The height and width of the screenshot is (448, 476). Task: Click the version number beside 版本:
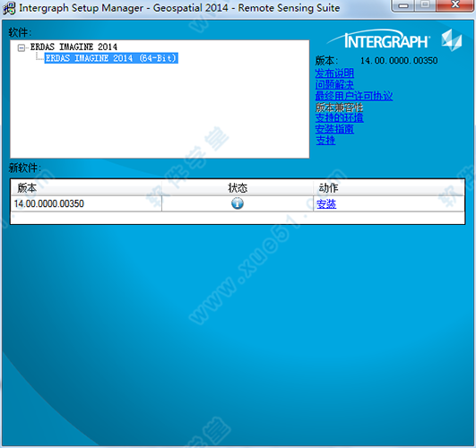399,61
